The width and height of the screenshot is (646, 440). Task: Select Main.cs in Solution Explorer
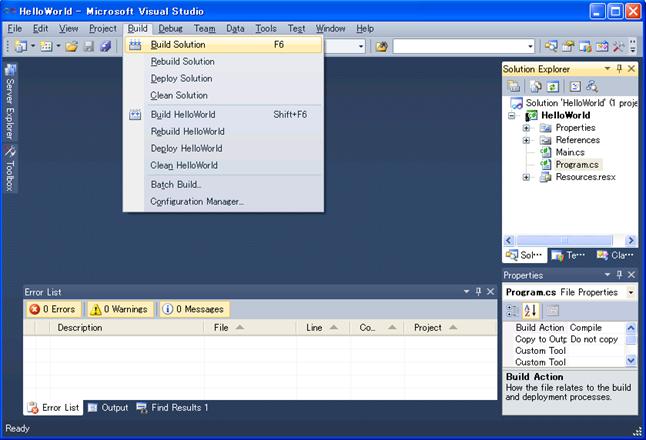570,152
